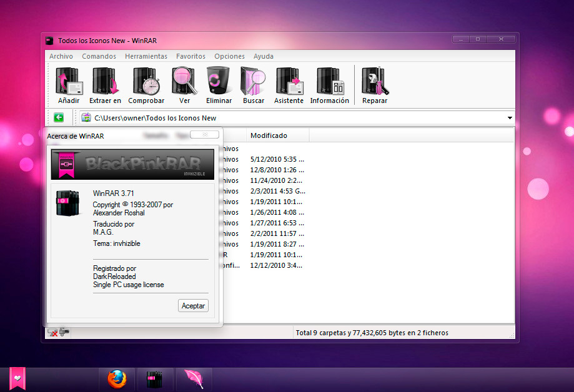Click the Añadir toolbar icon
The height and width of the screenshot is (392, 574).
69,81
